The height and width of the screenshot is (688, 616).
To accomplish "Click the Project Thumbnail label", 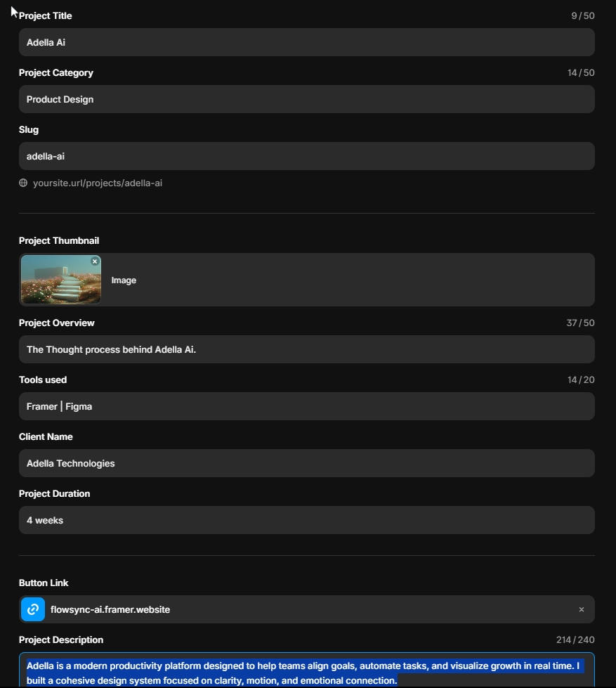I will [59, 240].
